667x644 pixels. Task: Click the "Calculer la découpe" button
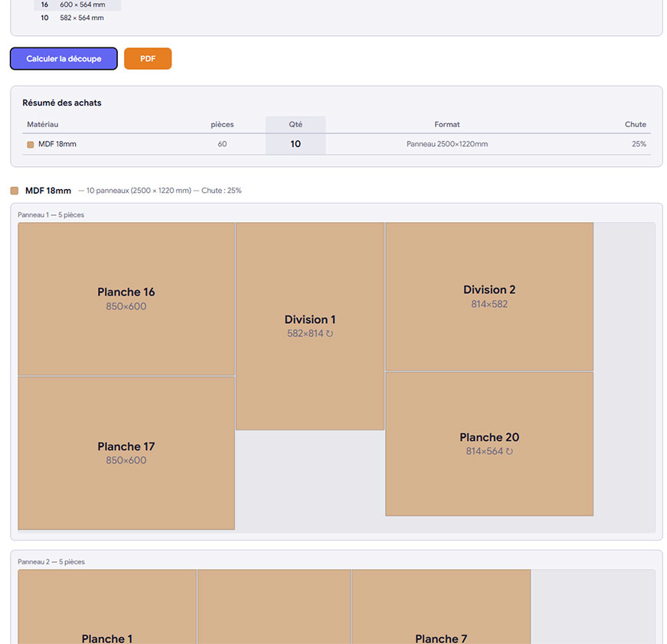pos(64,58)
